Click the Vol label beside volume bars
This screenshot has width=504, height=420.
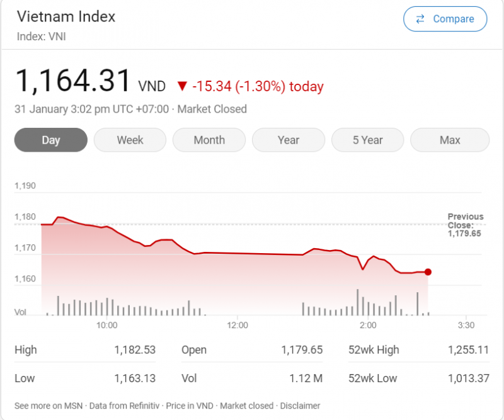[x=20, y=312]
